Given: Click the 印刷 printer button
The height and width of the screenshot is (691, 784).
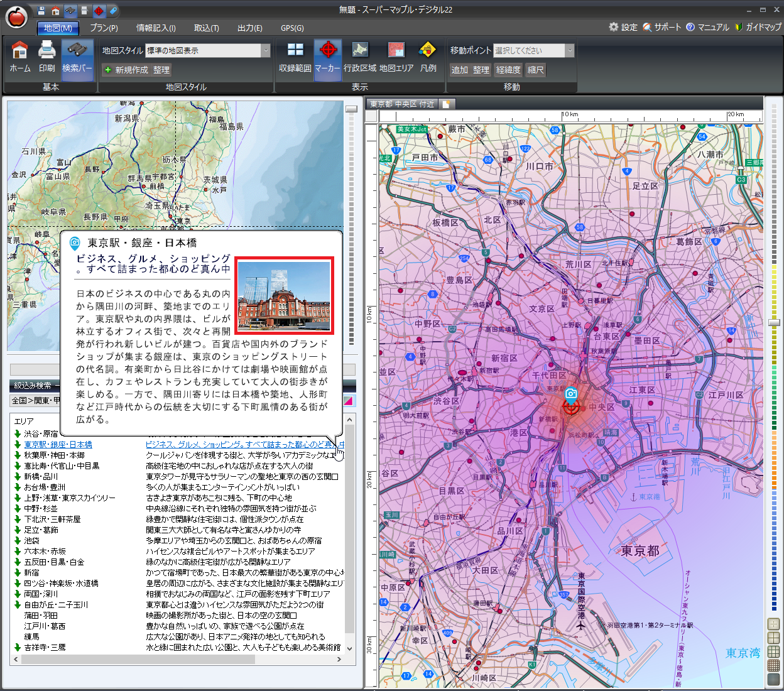Looking at the screenshot, I should click(47, 57).
